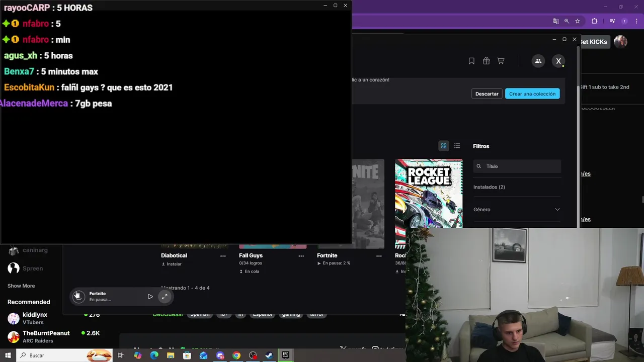Open Microsoft Store from taskbar
The width and height of the screenshot is (644, 362).
tap(187, 355)
